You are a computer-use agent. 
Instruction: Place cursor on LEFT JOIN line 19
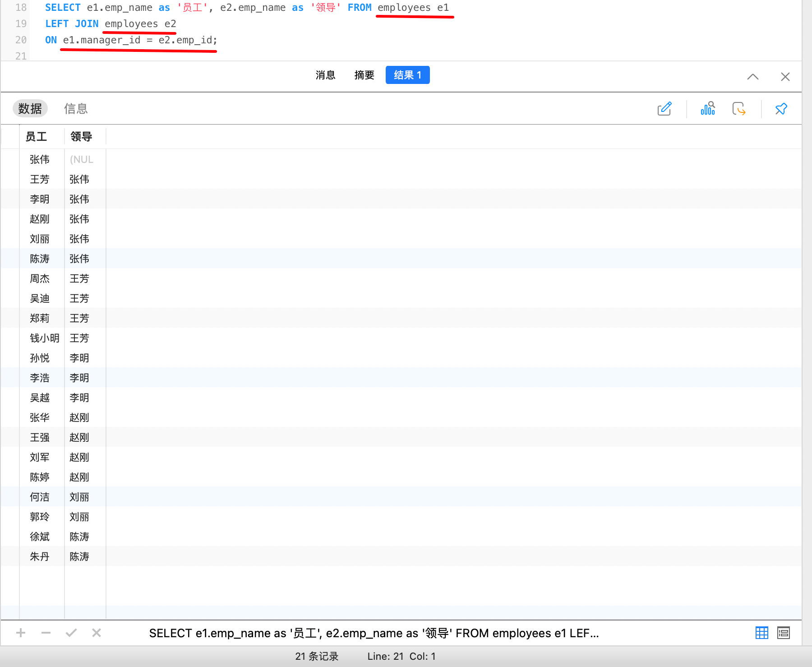(111, 24)
